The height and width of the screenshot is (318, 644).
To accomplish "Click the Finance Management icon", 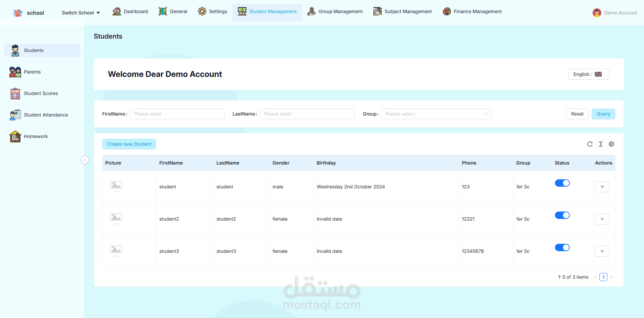I will [x=447, y=11].
